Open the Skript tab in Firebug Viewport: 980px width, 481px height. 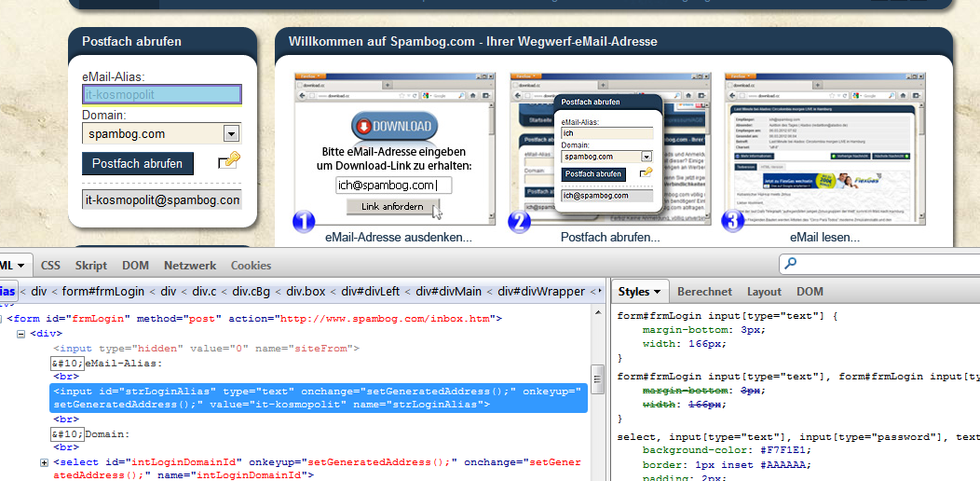click(x=91, y=266)
